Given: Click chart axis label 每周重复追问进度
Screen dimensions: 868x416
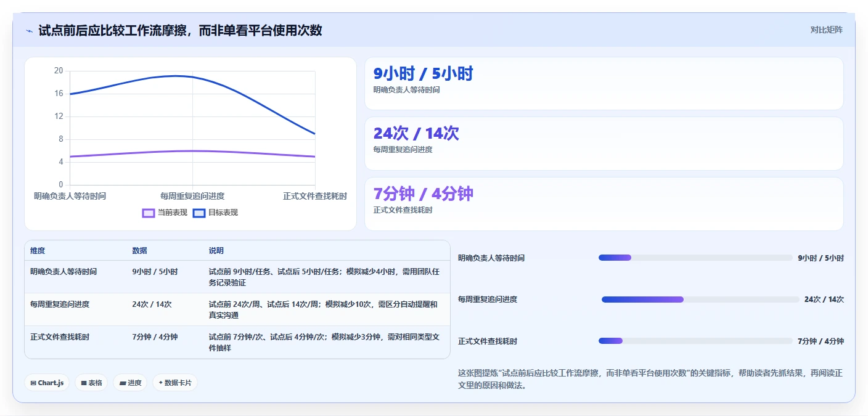Looking at the screenshot, I should point(192,197).
